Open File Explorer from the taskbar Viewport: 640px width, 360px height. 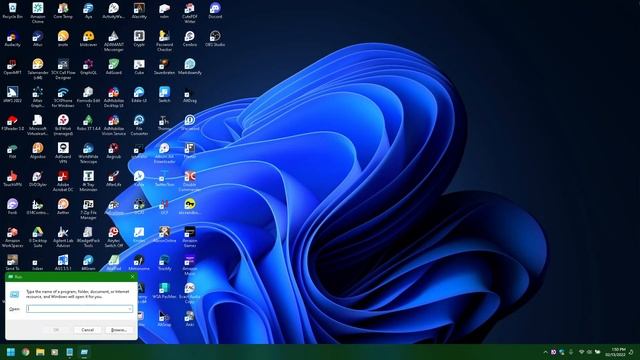[x=40, y=352]
